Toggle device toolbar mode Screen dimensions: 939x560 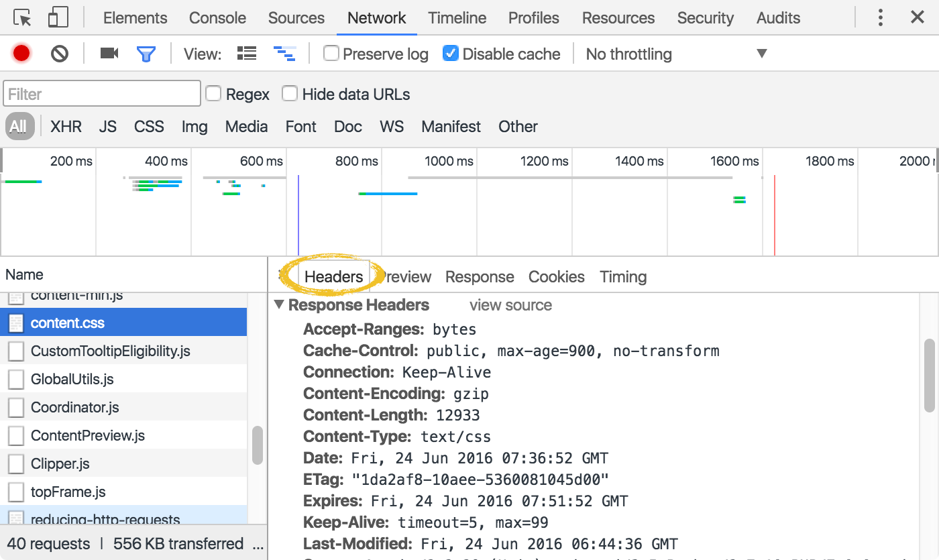(x=57, y=18)
